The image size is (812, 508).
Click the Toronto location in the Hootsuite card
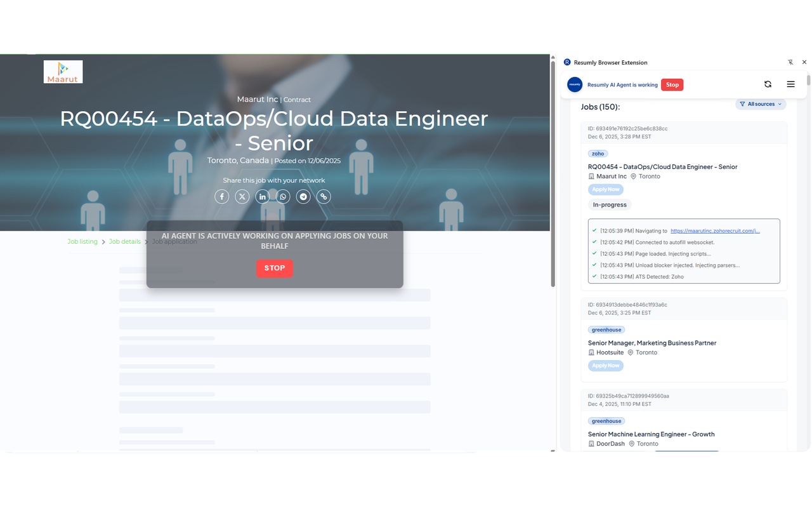click(x=646, y=352)
